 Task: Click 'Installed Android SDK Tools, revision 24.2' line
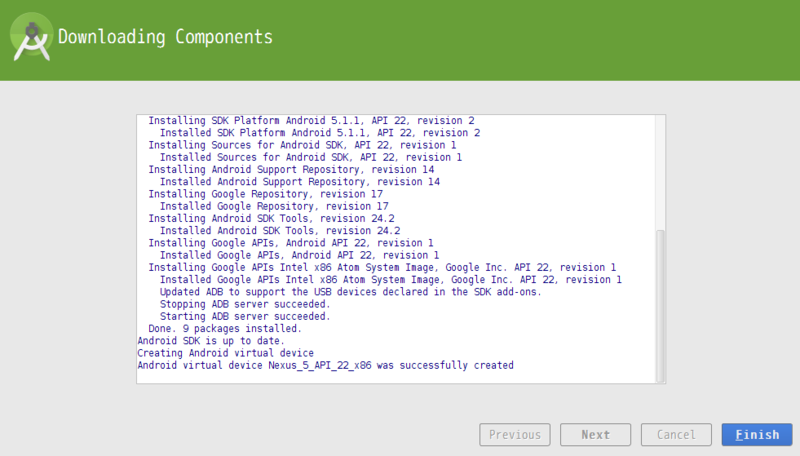click(x=280, y=231)
